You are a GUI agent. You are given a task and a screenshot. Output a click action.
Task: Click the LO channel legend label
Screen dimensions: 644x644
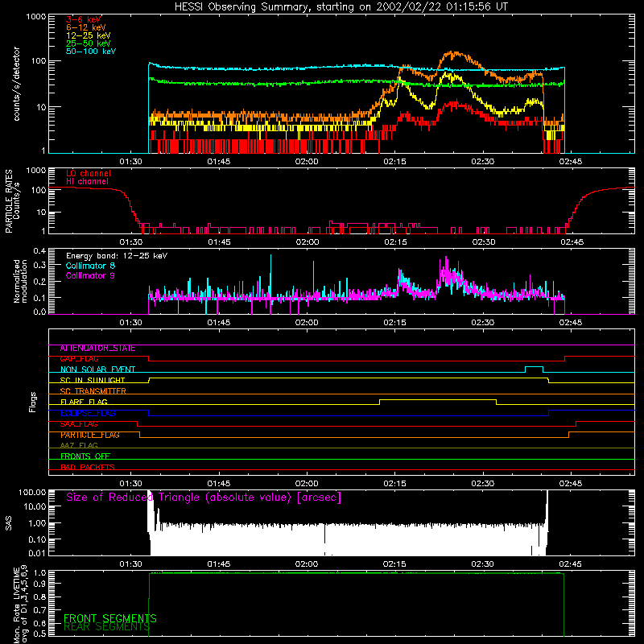click(x=89, y=173)
